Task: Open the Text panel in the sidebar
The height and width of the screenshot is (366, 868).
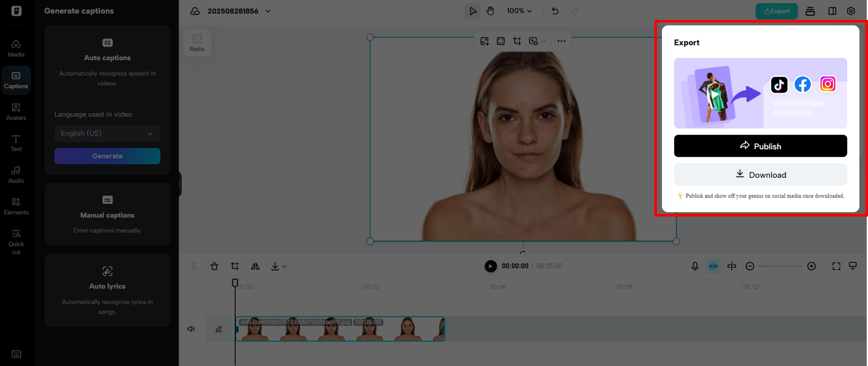Action: point(16,143)
